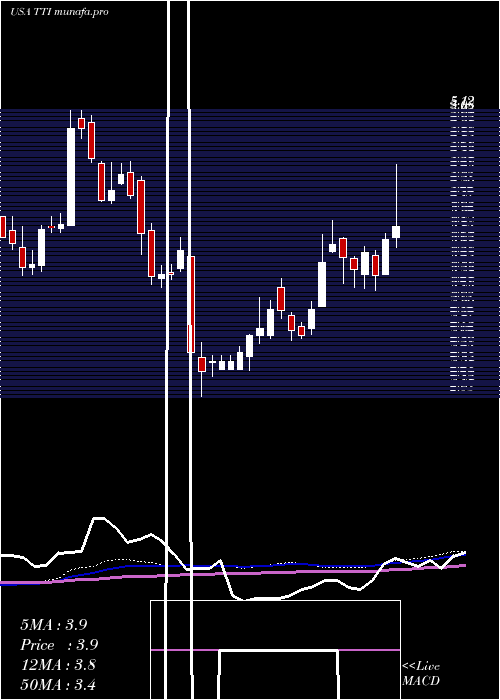The height and width of the screenshot is (700, 500).
Task: Click the 50MA 3.4 label
Action: coord(58,684)
